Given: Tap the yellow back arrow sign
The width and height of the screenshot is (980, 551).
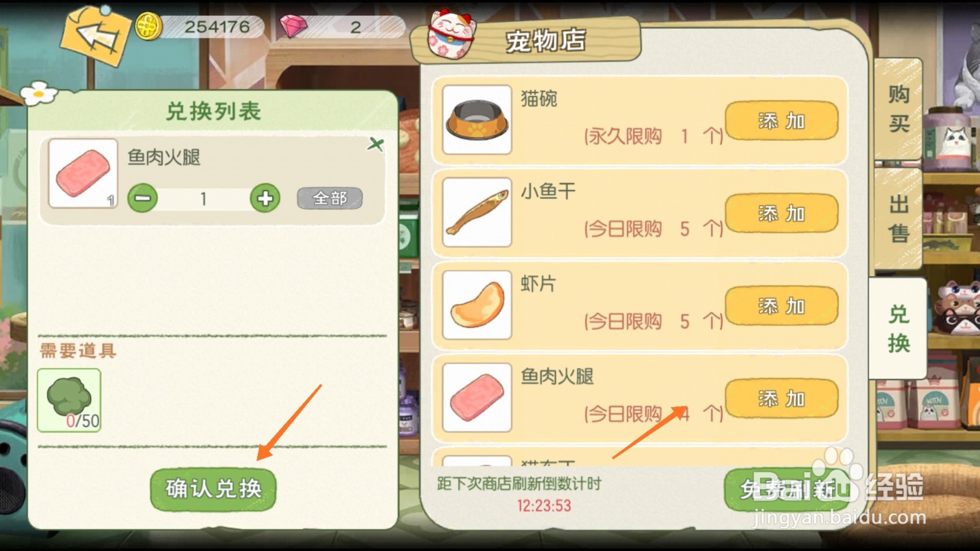Looking at the screenshot, I should tap(96, 34).
